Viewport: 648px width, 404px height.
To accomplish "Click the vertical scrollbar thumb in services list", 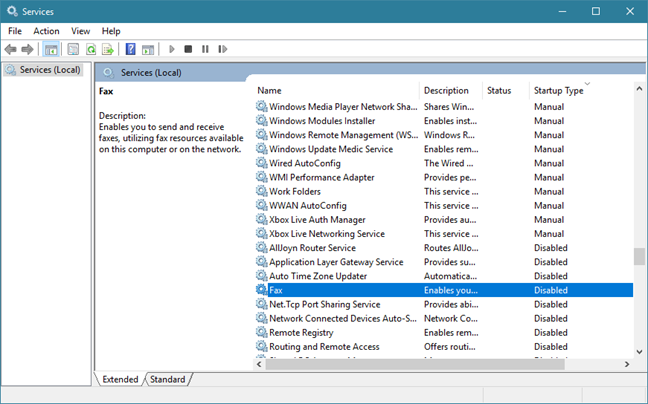I will [639, 257].
